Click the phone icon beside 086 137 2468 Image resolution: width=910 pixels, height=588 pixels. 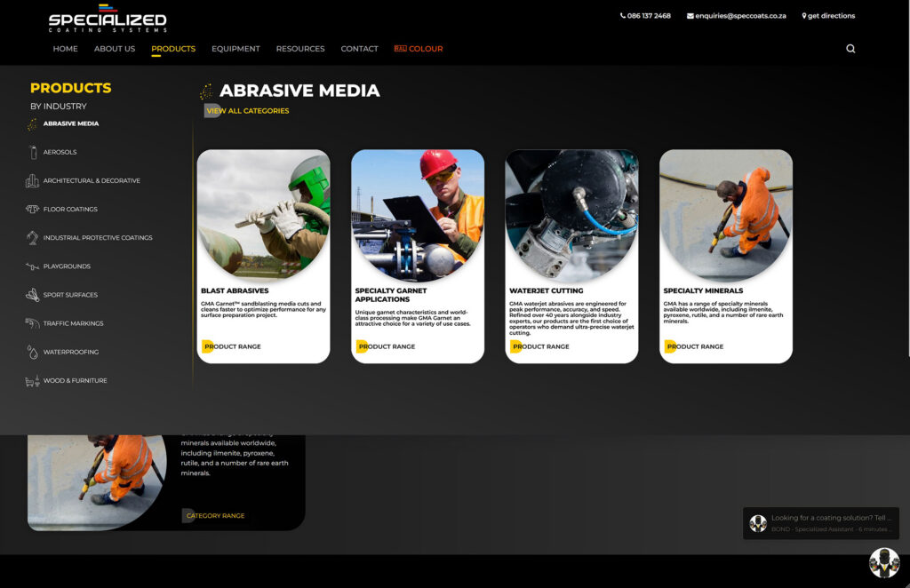623,16
